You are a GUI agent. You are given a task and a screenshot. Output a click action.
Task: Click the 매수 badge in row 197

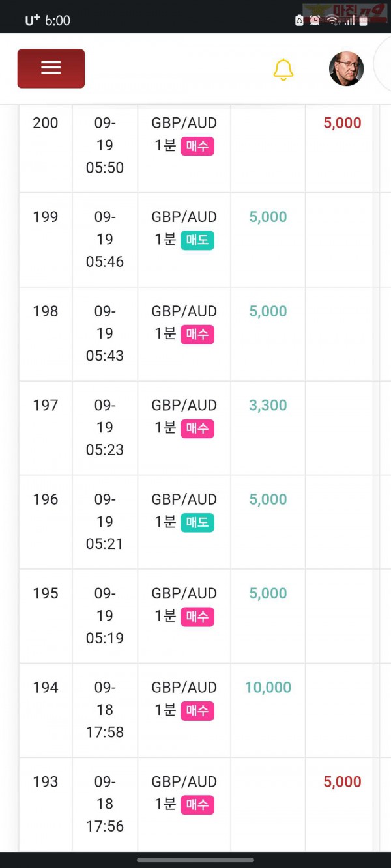point(197,428)
